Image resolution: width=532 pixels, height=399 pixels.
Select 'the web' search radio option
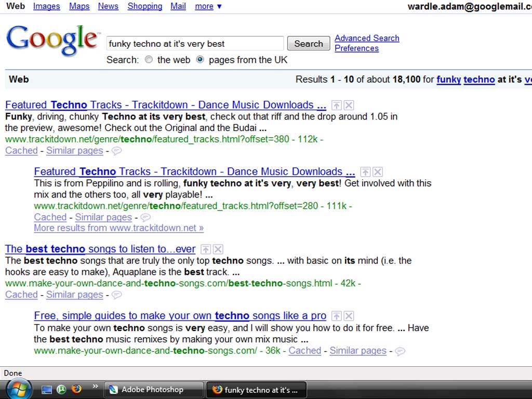click(149, 60)
